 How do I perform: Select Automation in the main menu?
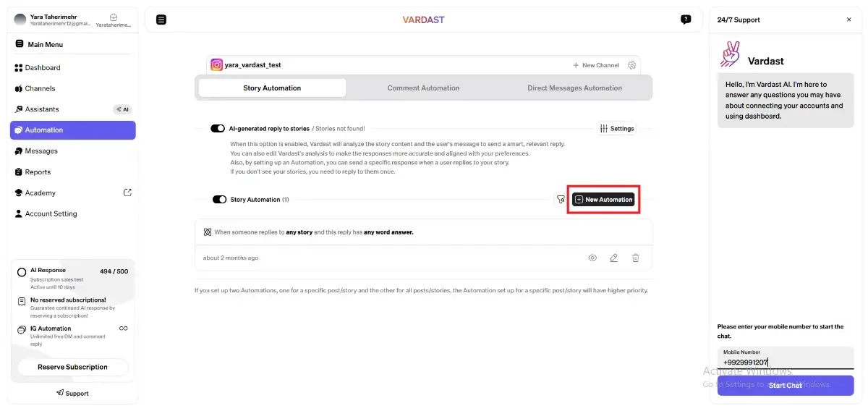coord(72,130)
